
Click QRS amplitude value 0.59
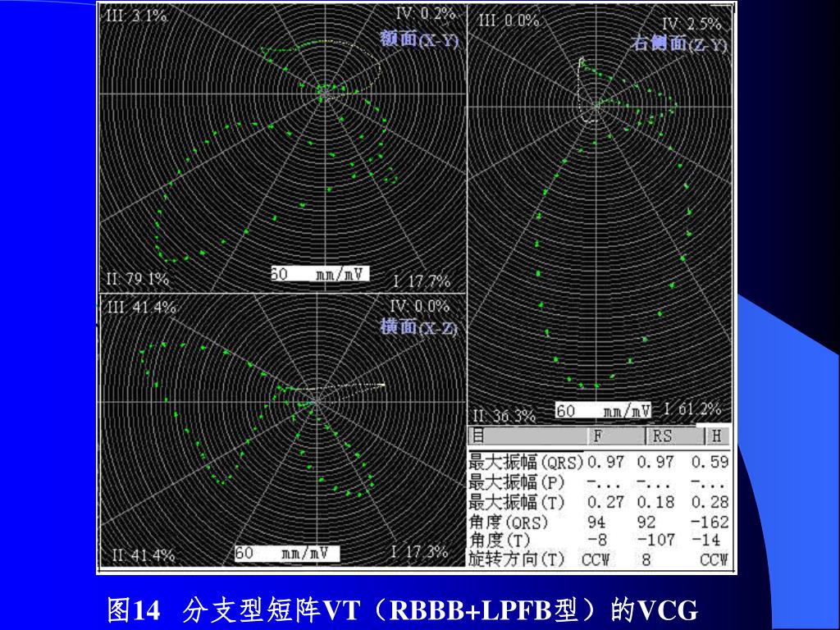click(x=710, y=462)
